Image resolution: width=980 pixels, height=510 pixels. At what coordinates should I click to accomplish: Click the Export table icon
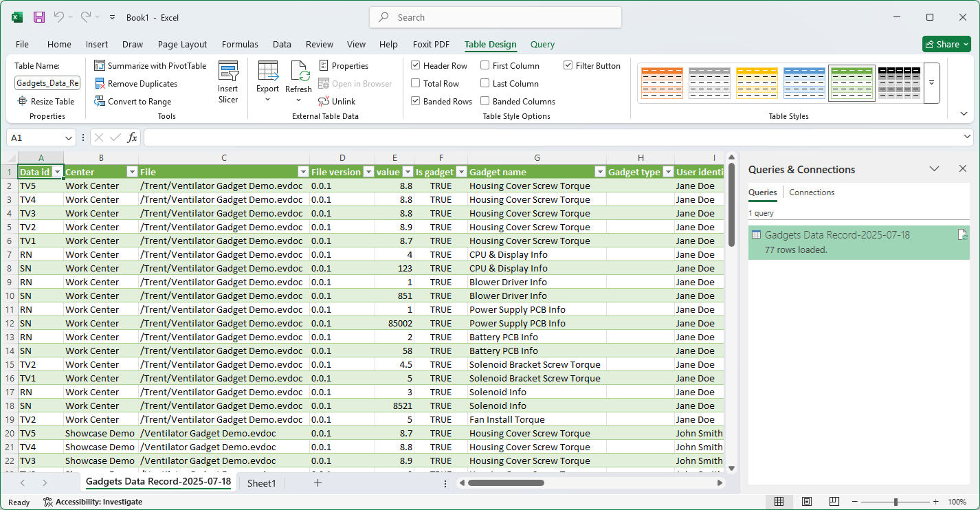coord(267,71)
